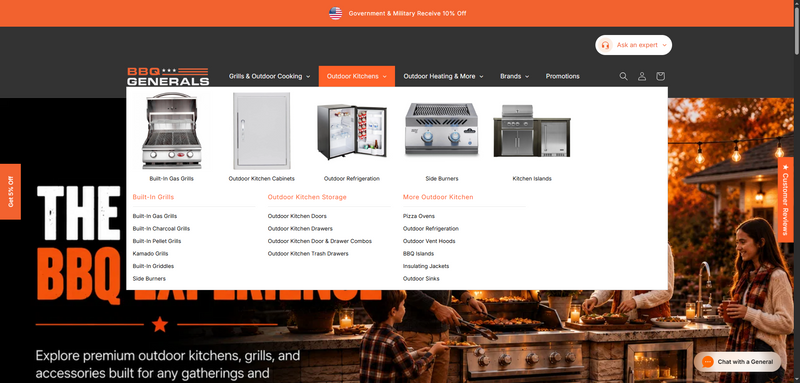Select Insulating Jackets
The width and height of the screenshot is (800, 383).
click(x=426, y=266)
